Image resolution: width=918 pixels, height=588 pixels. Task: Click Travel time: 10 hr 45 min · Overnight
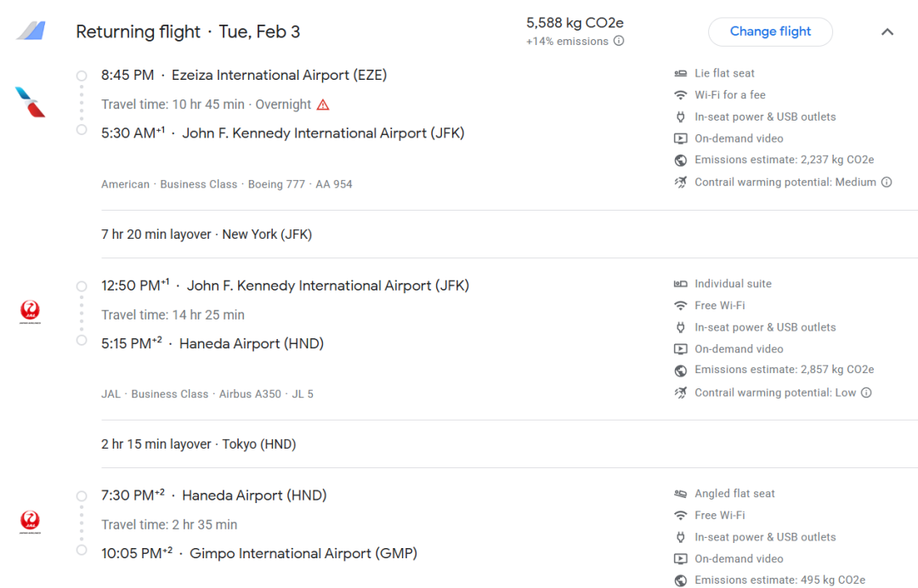(206, 105)
